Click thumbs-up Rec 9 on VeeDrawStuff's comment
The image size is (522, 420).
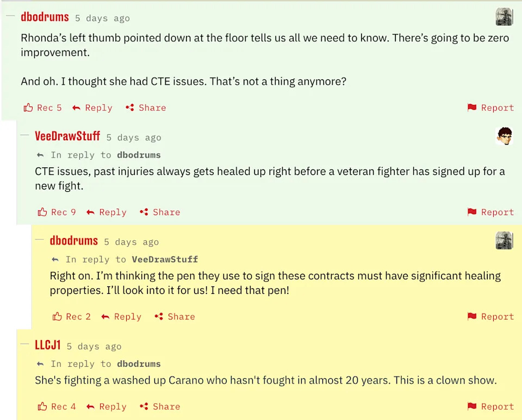42,212
